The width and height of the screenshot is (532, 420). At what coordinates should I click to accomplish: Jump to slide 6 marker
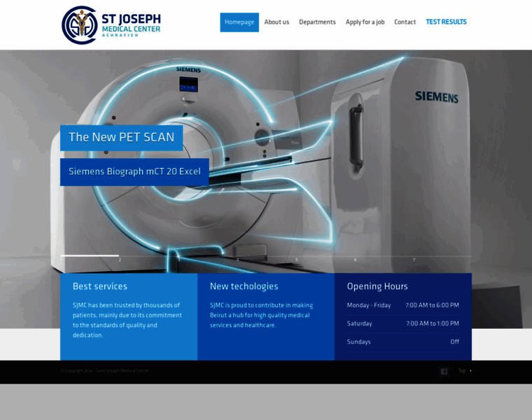(x=355, y=260)
